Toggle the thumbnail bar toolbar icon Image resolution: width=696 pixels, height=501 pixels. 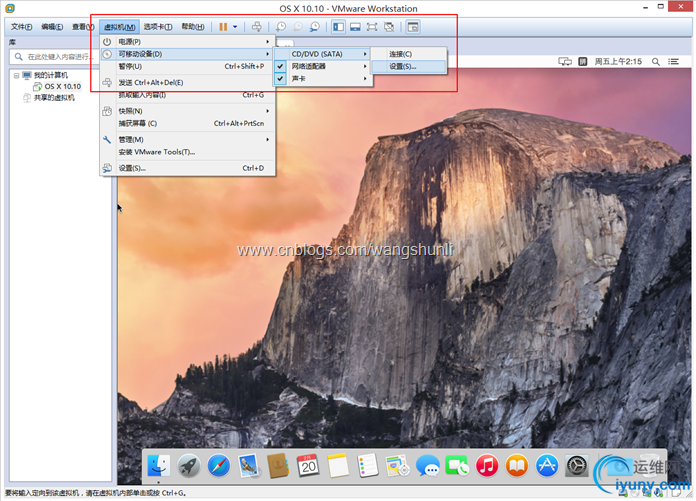click(x=355, y=27)
